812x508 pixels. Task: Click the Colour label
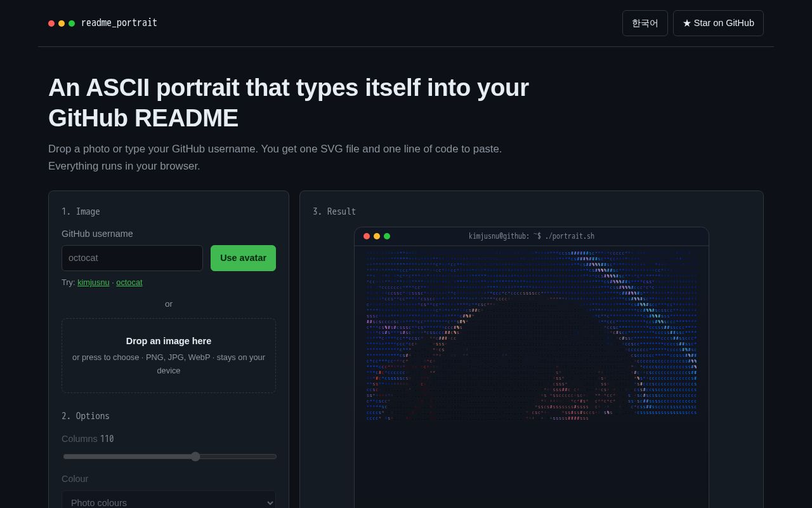coord(75,479)
